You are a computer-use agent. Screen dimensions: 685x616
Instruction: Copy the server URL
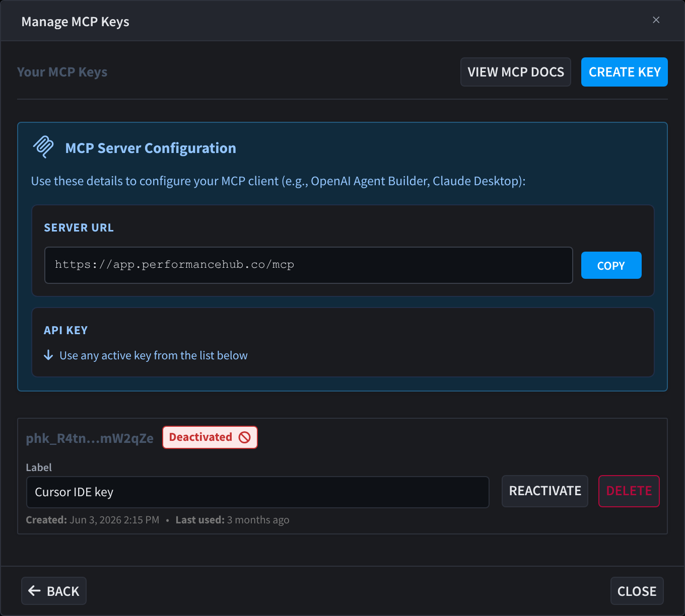611,265
